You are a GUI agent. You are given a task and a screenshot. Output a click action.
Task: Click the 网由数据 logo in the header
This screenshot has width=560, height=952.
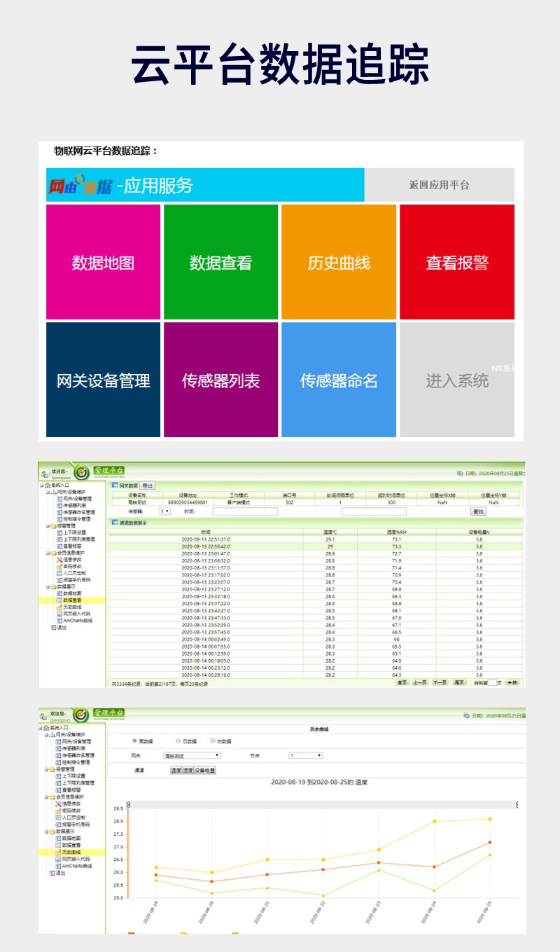click(x=80, y=186)
